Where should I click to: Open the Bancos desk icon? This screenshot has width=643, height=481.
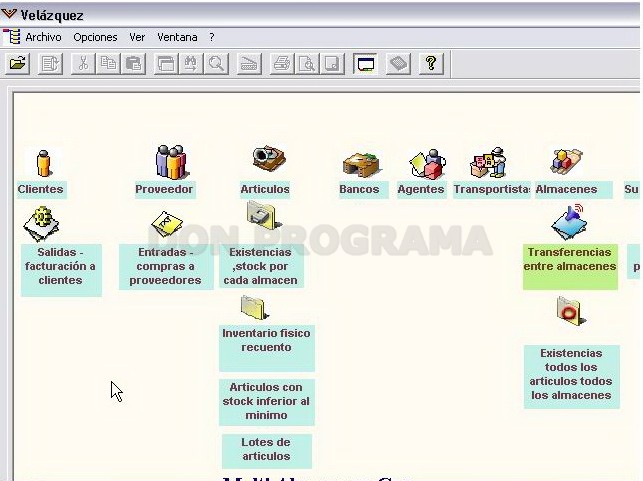click(x=361, y=164)
